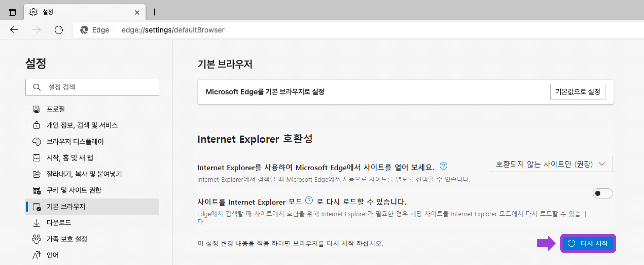This screenshot has height=265, width=644.
Task: Click the 프로필 profile icon
Action: coord(37,109)
